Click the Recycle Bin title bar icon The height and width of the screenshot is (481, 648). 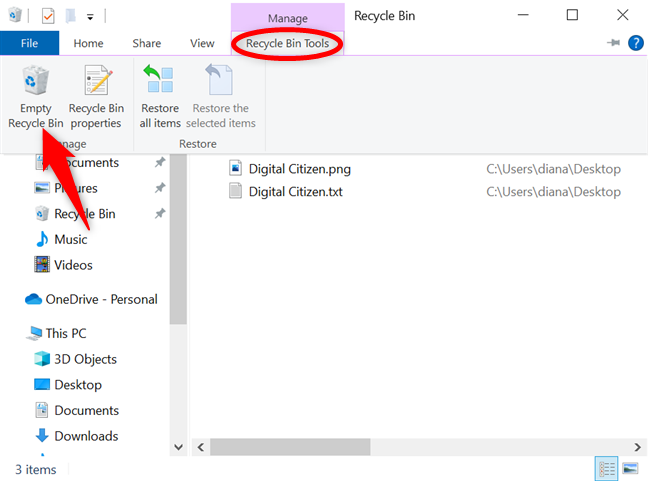coord(15,15)
